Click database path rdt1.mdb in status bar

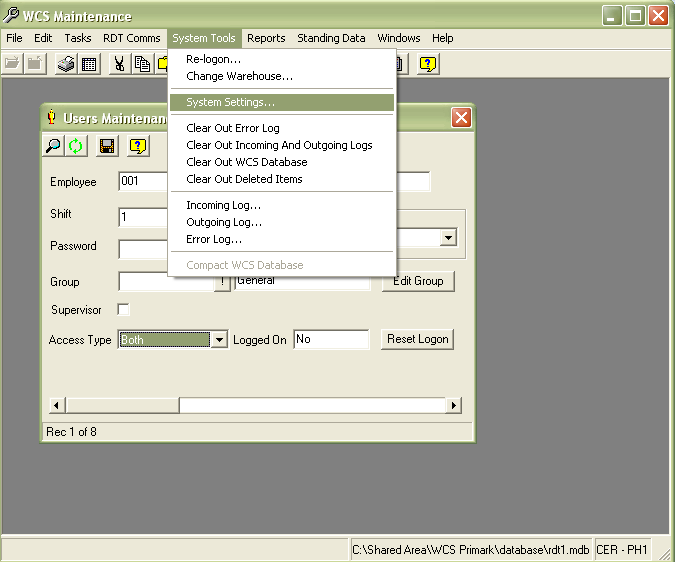click(x=471, y=550)
